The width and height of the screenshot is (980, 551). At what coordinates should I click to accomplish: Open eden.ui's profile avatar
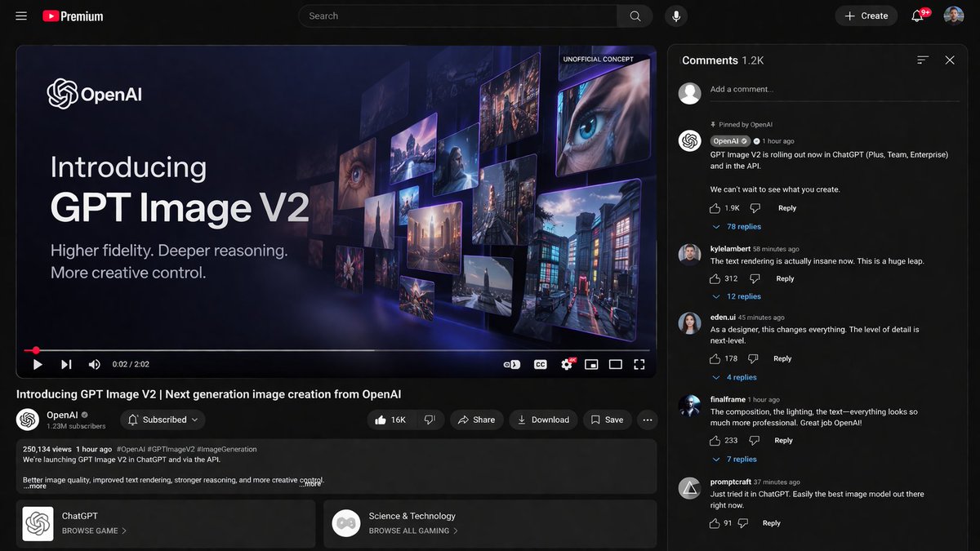click(690, 322)
